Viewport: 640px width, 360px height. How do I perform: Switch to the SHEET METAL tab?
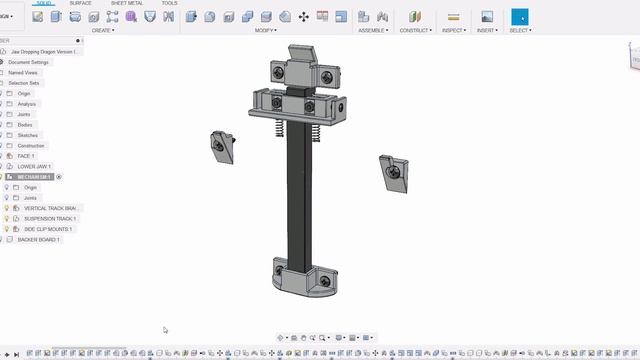click(x=127, y=3)
